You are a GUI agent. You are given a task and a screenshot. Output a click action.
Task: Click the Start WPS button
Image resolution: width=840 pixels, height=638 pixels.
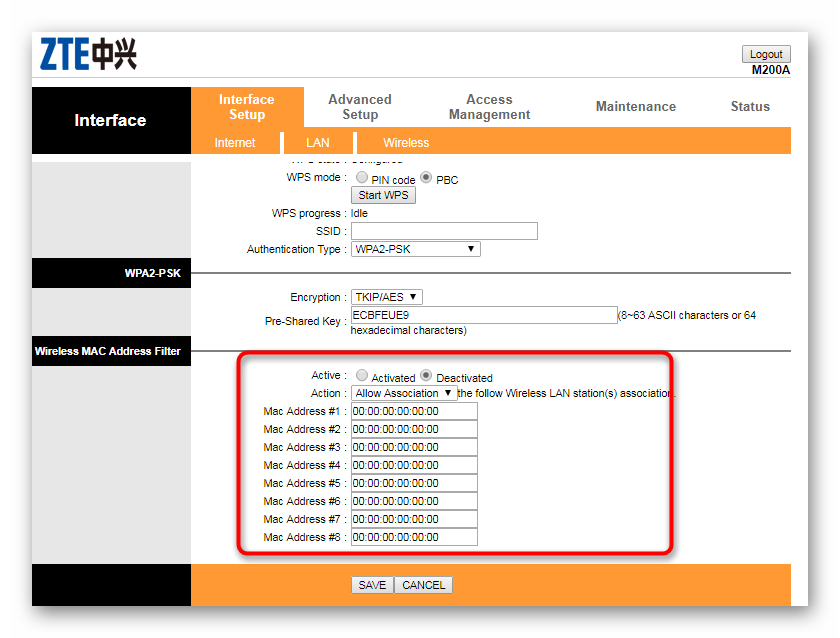click(x=384, y=195)
